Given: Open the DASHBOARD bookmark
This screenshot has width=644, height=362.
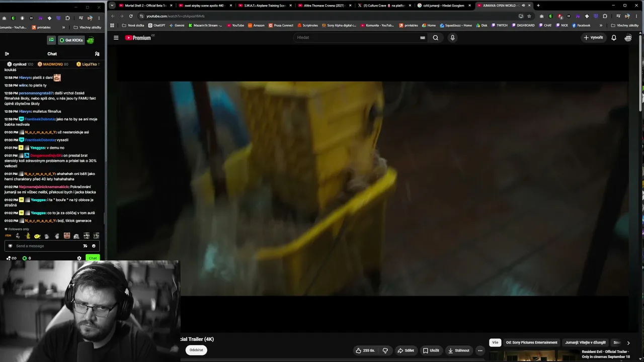Looking at the screenshot, I should (523, 25).
